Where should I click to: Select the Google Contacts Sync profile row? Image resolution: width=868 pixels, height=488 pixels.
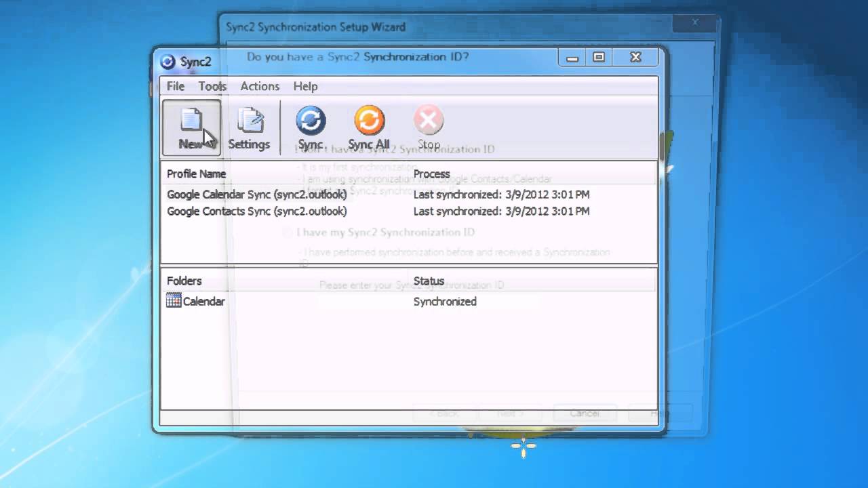click(x=409, y=211)
